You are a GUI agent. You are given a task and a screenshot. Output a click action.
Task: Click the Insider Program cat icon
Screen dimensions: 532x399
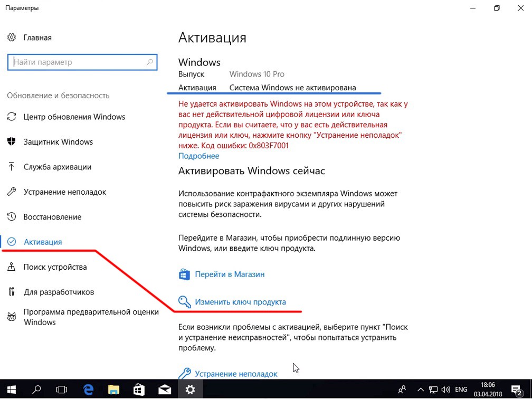(x=12, y=317)
